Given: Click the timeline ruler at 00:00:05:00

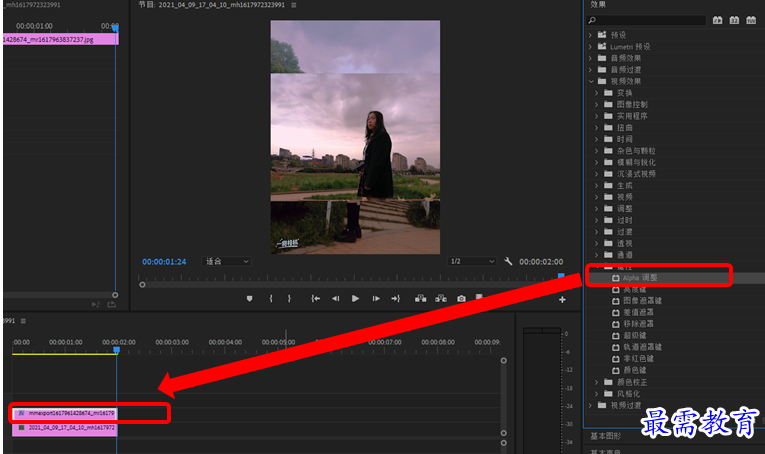Looking at the screenshot, I should coord(278,342).
